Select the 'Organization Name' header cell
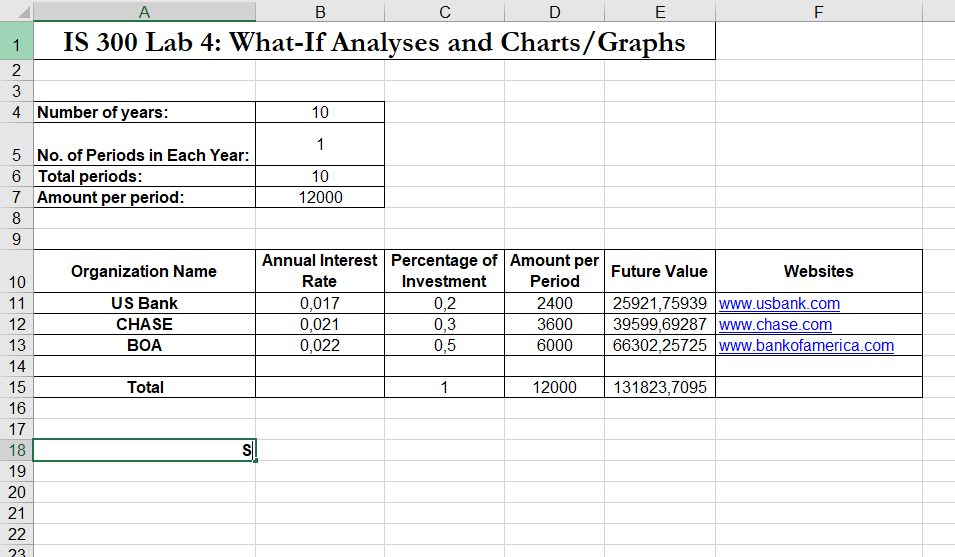Viewport: 955px width, 557px height. 144,271
